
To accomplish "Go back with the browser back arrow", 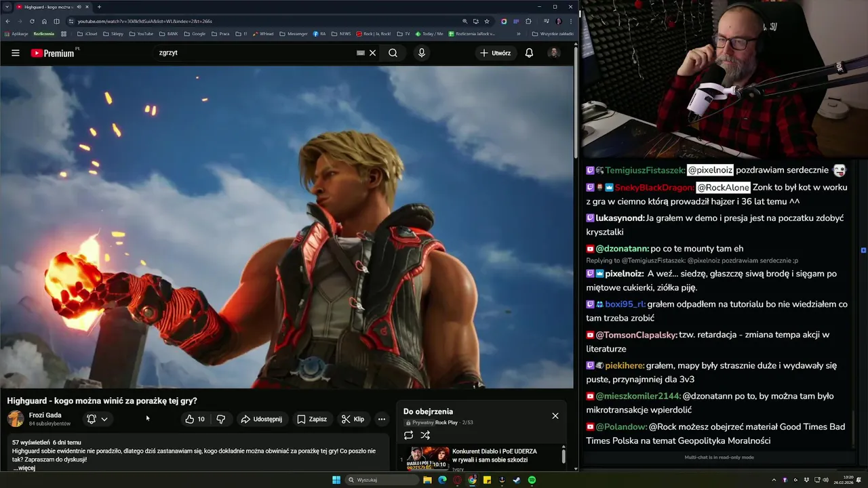I will (x=7, y=21).
